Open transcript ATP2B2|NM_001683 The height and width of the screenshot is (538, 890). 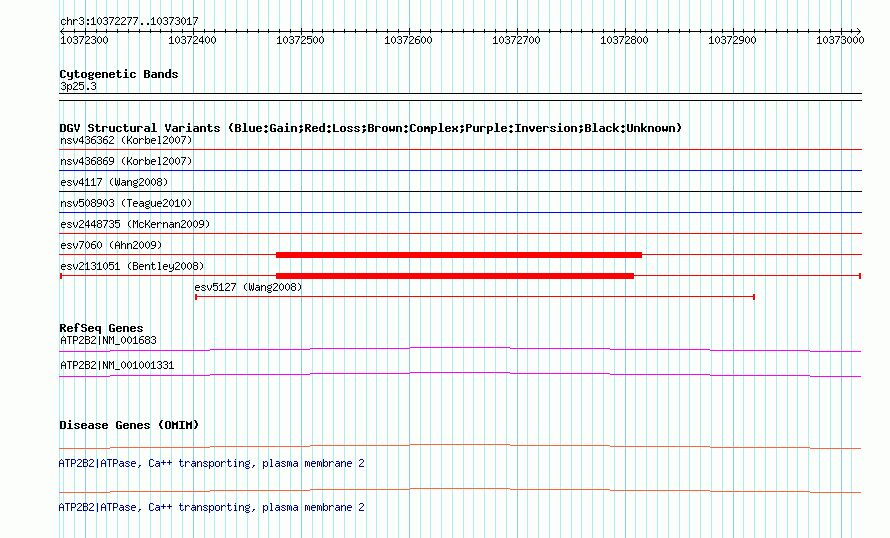(x=108, y=341)
